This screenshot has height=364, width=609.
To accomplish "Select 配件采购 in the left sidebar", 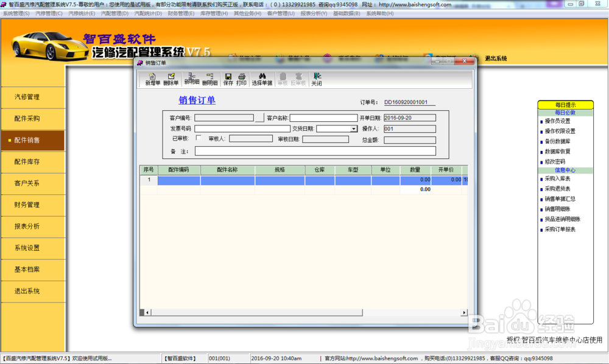I will (33, 119).
